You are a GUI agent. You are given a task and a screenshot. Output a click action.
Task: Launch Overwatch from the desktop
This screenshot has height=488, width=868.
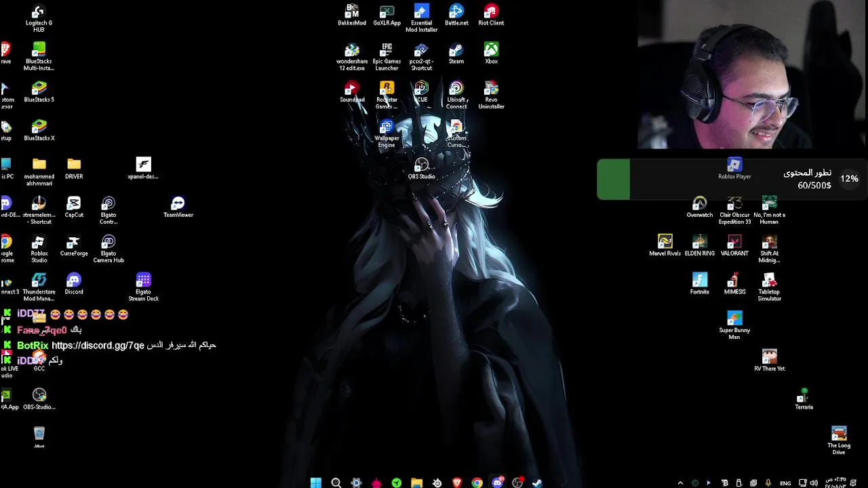pyautogui.click(x=700, y=207)
